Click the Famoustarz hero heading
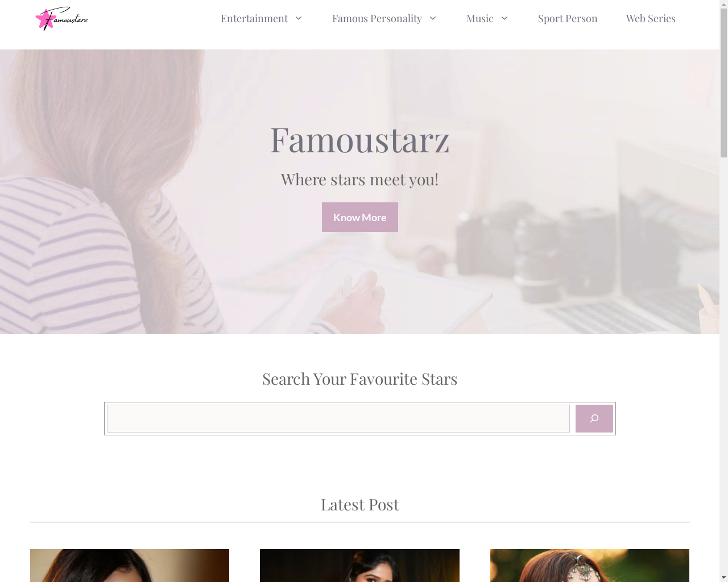728x582 pixels. (x=359, y=139)
